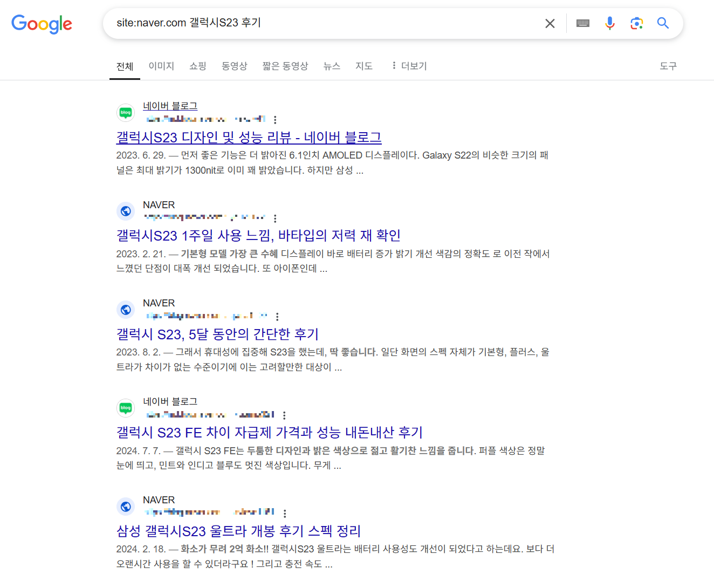Open options menu for S23 FE result

[x=284, y=415]
